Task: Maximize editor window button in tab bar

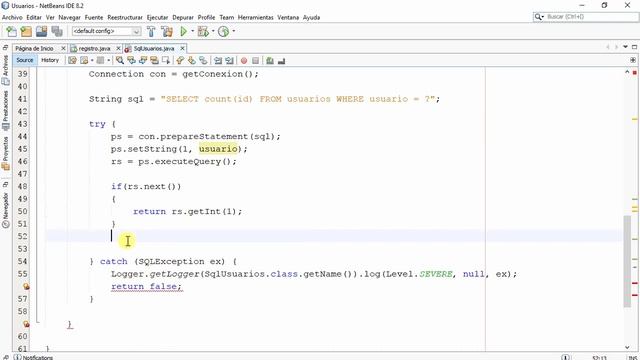Action: click(634, 47)
